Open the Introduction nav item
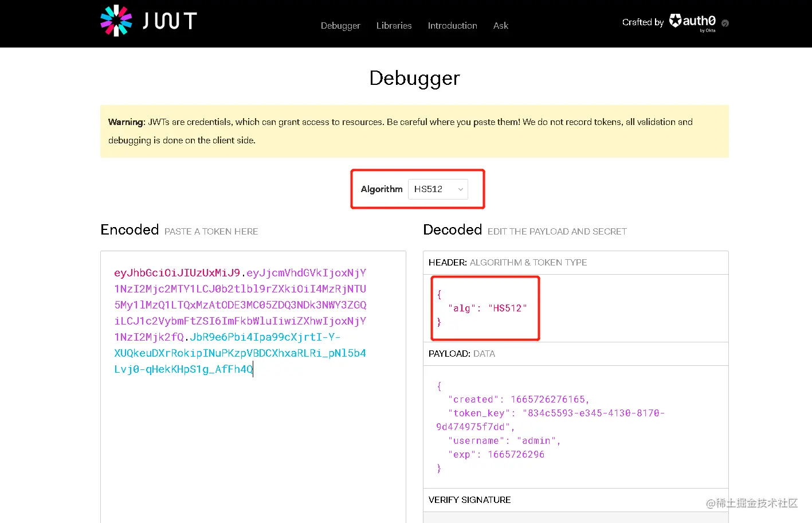The height and width of the screenshot is (523, 812). (452, 25)
